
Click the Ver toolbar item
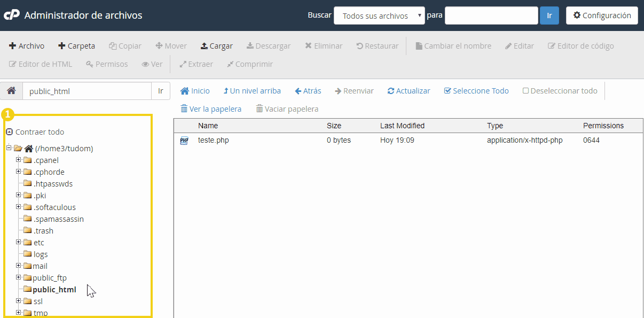click(x=152, y=64)
